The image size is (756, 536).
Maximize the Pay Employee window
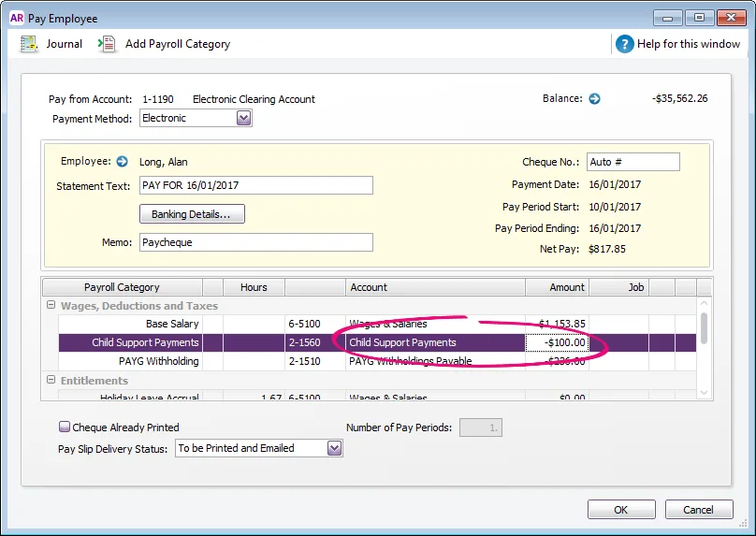699,18
